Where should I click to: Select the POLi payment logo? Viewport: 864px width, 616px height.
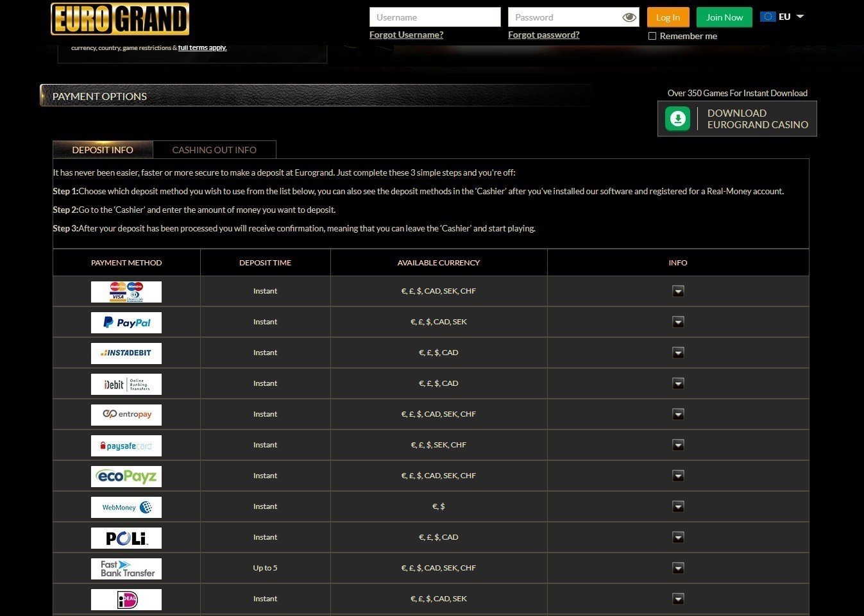126,537
